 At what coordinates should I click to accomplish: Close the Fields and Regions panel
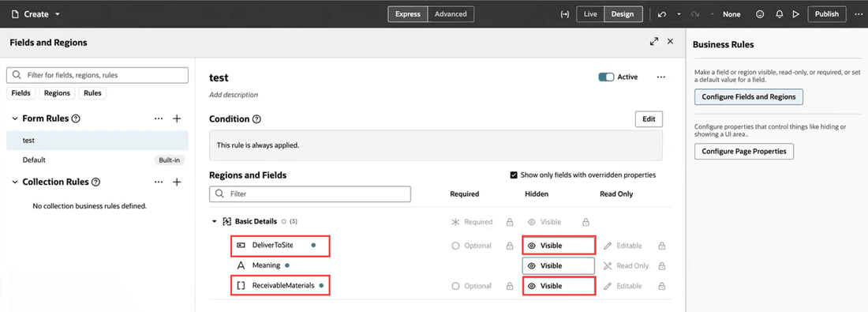(671, 42)
